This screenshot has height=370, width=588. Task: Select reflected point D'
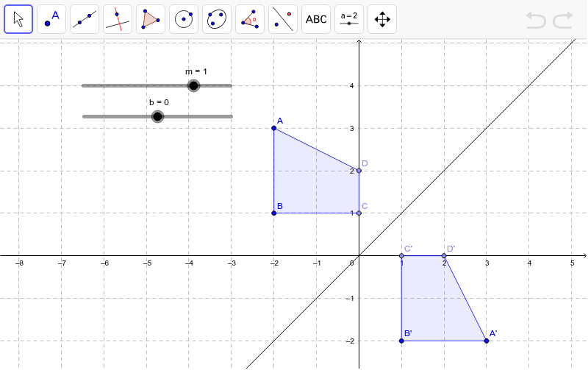(x=444, y=255)
